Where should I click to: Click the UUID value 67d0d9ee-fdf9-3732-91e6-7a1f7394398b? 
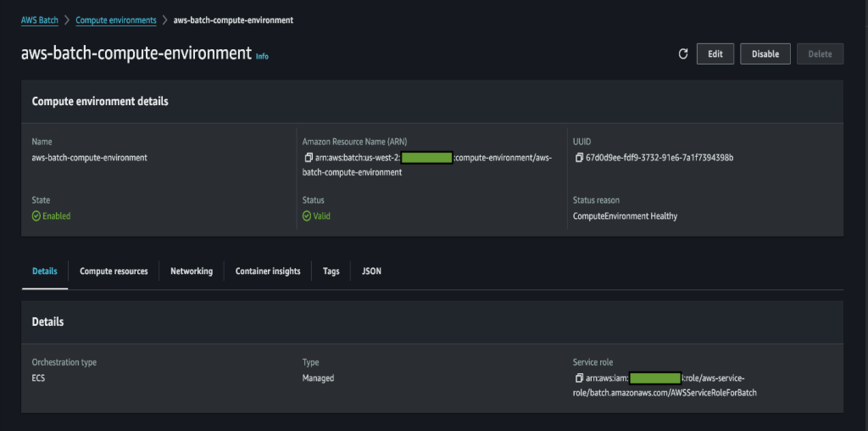(x=659, y=158)
